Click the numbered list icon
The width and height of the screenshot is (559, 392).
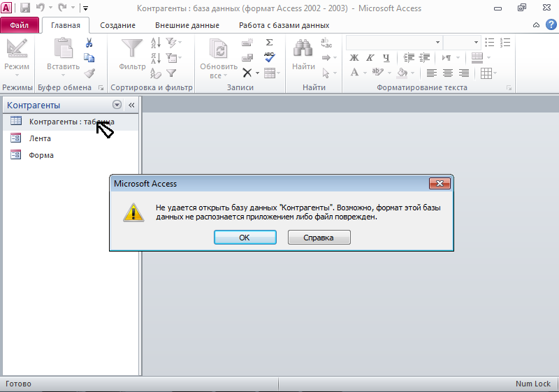click(505, 43)
